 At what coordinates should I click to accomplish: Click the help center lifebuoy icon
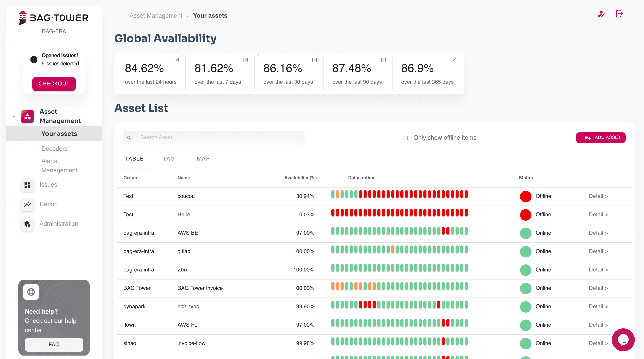pos(31,292)
